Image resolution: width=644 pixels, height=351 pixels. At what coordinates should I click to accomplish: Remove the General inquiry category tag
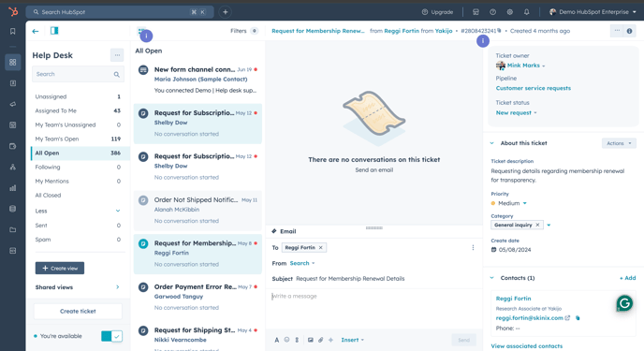pos(537,225)
